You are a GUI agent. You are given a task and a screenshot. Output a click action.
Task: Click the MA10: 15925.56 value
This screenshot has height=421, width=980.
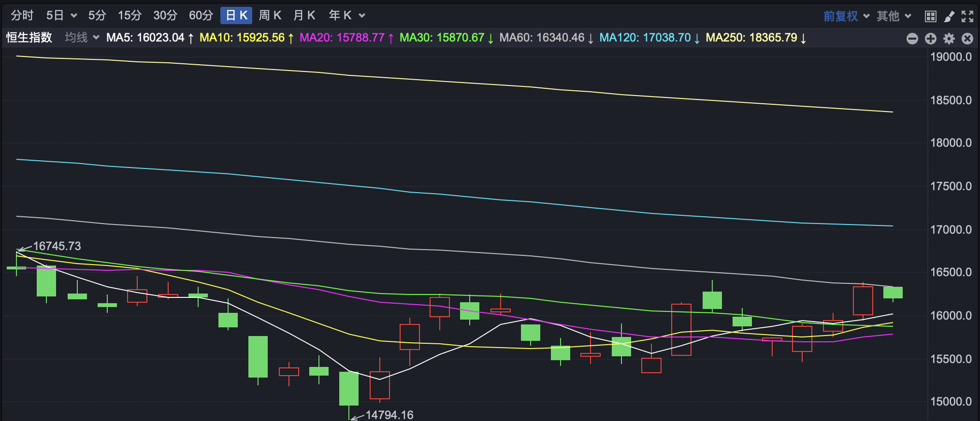(246, 38)
